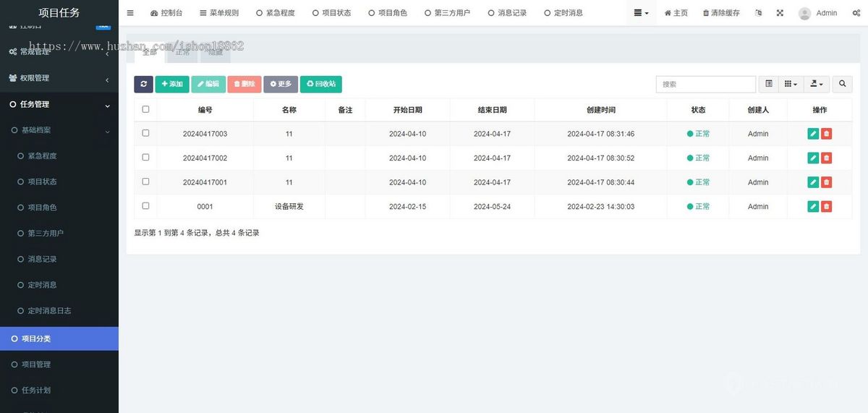Edit row 0001 with pencil icon
The height and width of the screenshot is (413, 868).
(x=813, y=206)
